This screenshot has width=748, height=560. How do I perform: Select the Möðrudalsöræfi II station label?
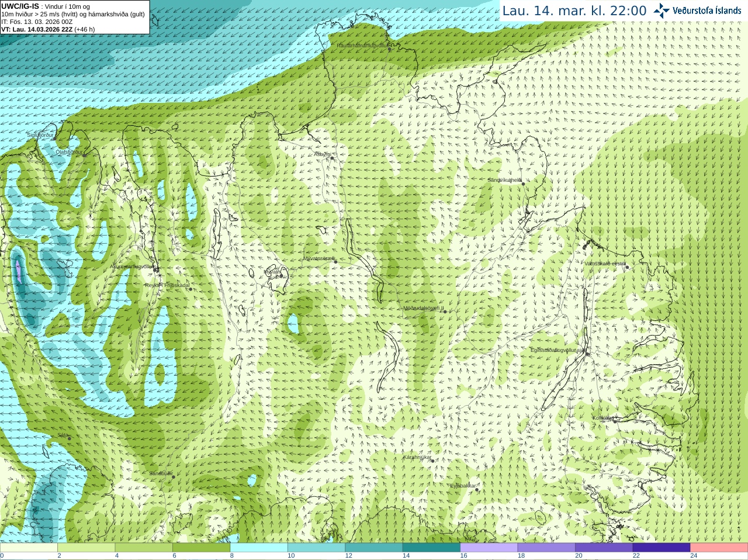[x=424, y=308]
